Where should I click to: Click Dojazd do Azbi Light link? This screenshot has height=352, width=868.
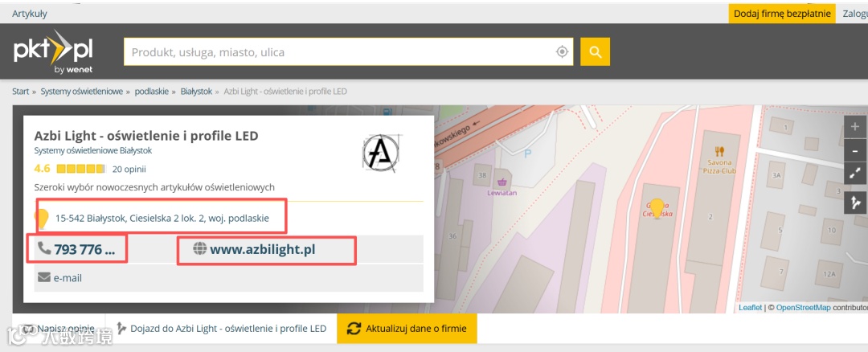(x=228, y=328)
